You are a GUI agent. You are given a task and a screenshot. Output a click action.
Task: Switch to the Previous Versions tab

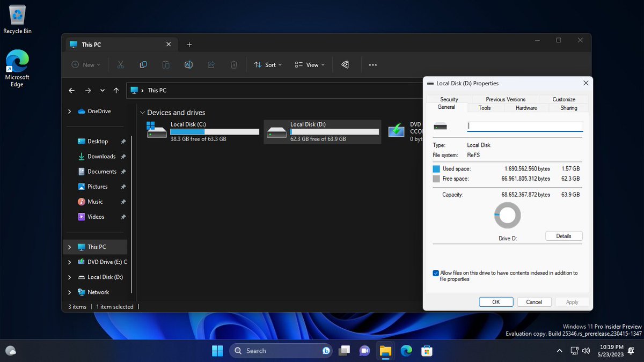pyautogui.click(x=506, y=99)
